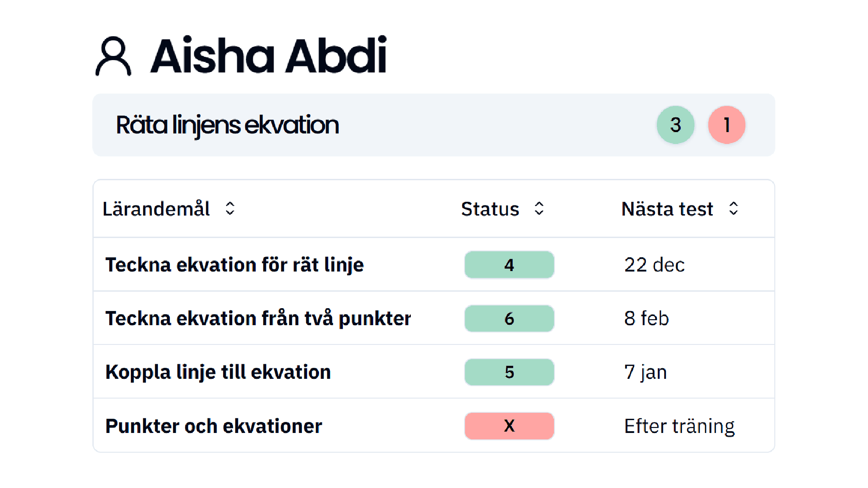Image resolution: width=868 pixels, height=488 pixels.
Task: Toggle sorting on the Lärandemål column
Action: [x=169, y=209]
